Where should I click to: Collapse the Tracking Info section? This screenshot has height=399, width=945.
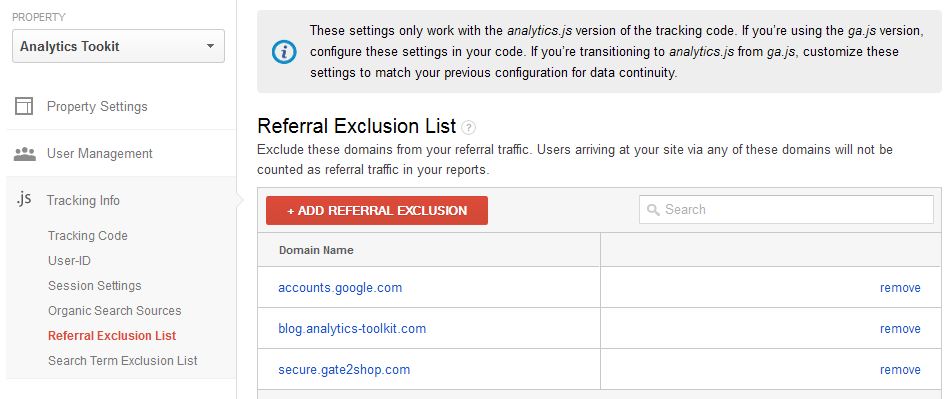click(x=83, y=201)
